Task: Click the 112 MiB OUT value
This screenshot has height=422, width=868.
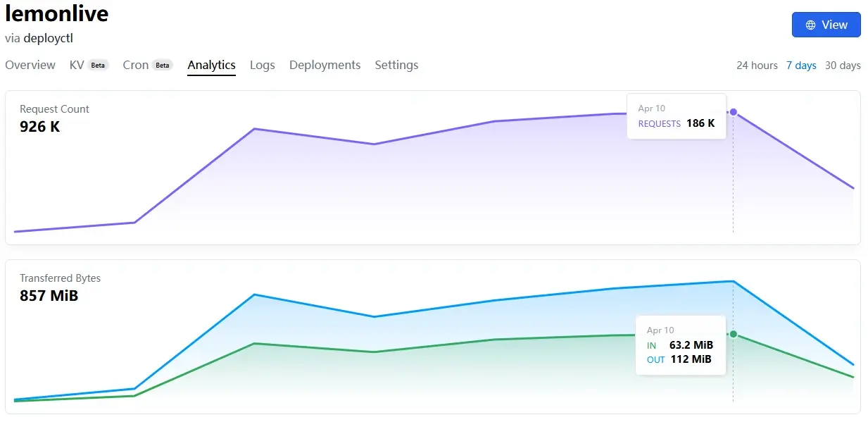Action: coord(691,359)
